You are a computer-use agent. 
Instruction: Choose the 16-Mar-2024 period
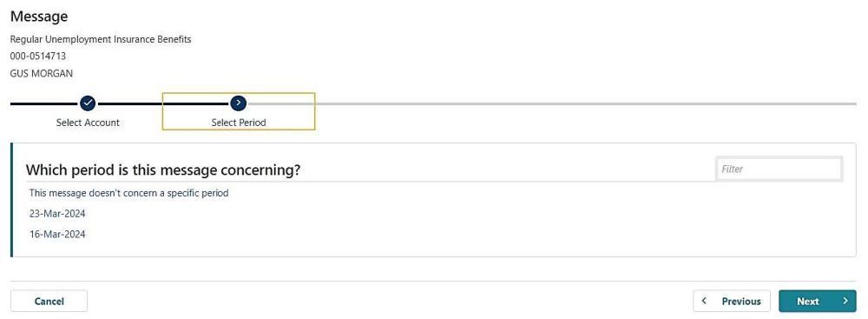57,234
